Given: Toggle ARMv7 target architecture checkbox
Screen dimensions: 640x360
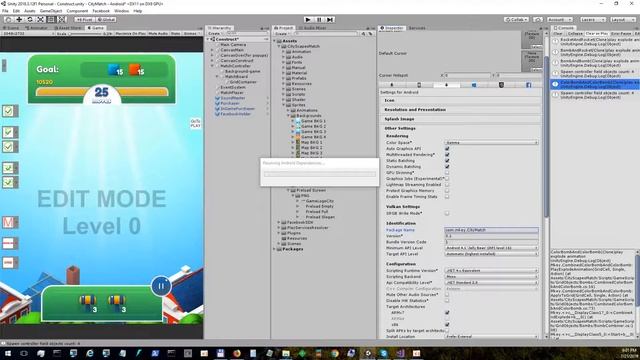Looking at the screenshot, I should pos(447,313).
